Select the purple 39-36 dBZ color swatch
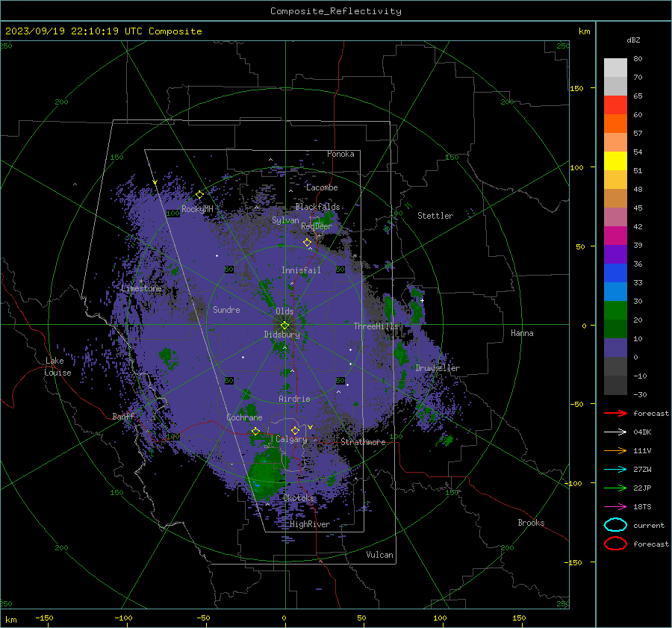The width and height of the screenshot is (672, 628). pyautogui.click(x=615, y=255)
